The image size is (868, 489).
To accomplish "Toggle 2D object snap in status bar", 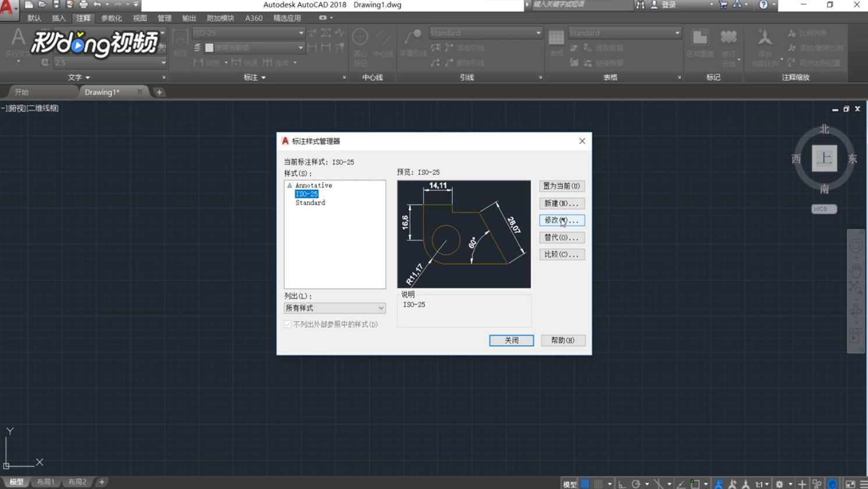I will 695,484.
